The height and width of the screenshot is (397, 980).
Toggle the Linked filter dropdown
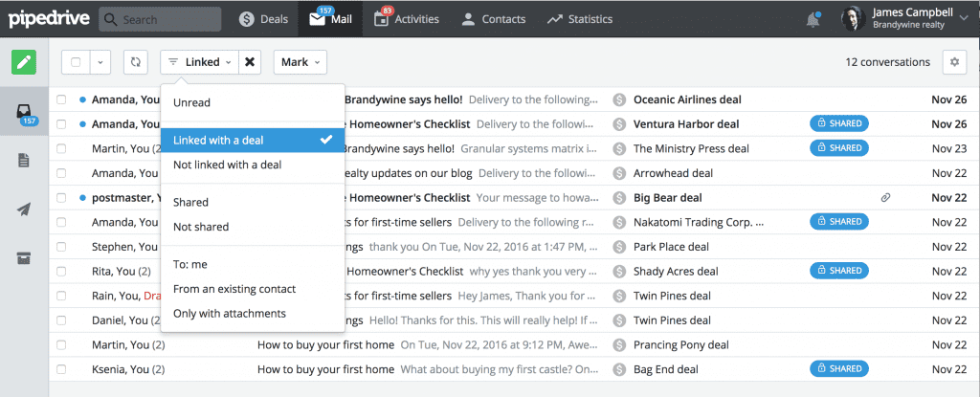coord(199,62)
